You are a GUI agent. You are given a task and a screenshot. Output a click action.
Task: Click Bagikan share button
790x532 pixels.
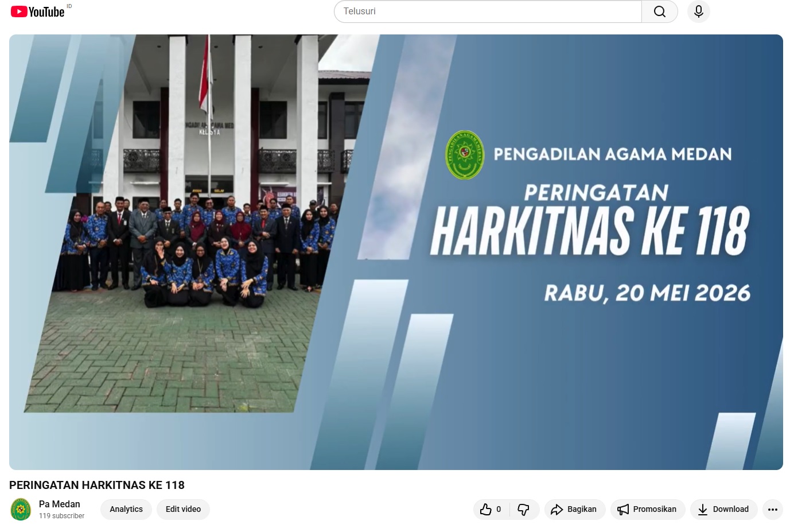click(575, 509)
